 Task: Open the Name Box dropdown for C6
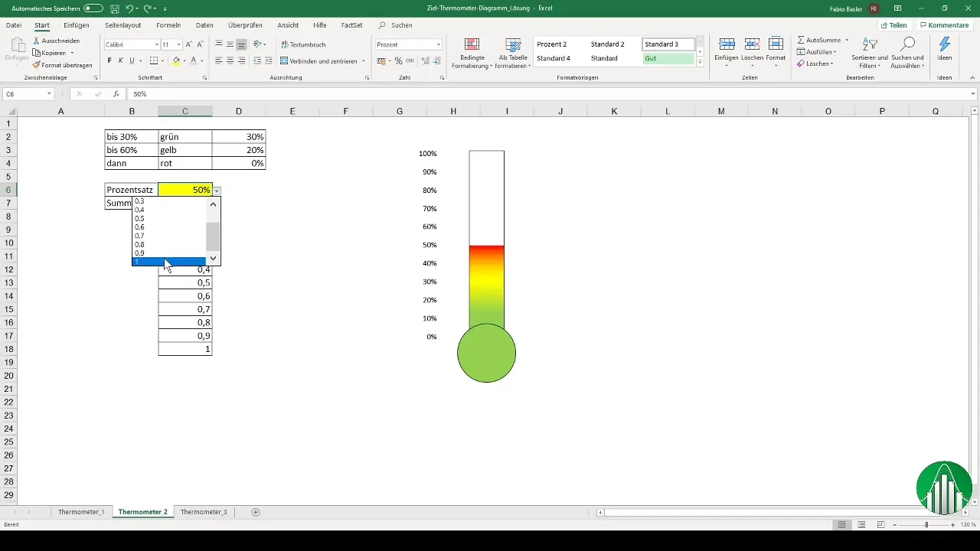(x=49, y=94)
